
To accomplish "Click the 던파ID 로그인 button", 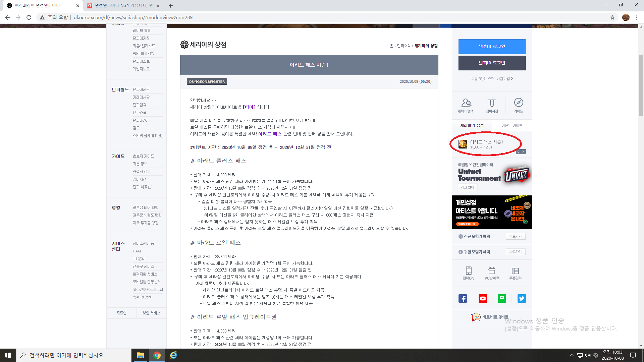I will coord(492,63).
